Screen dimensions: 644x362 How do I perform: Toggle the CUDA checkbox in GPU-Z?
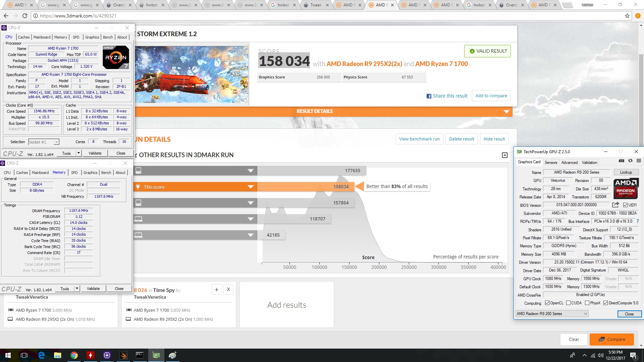pos(568,303)
